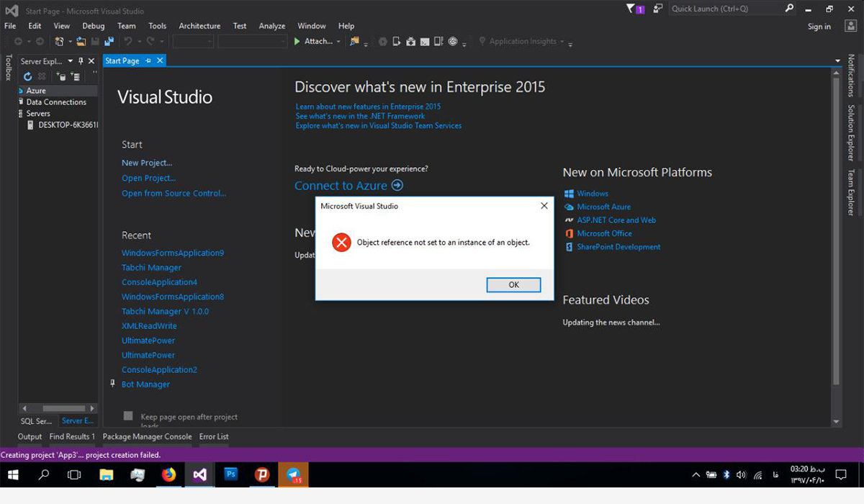
Task: Click the OK button in error dialog
Action: pyautogui.click(x=513, y=284)
